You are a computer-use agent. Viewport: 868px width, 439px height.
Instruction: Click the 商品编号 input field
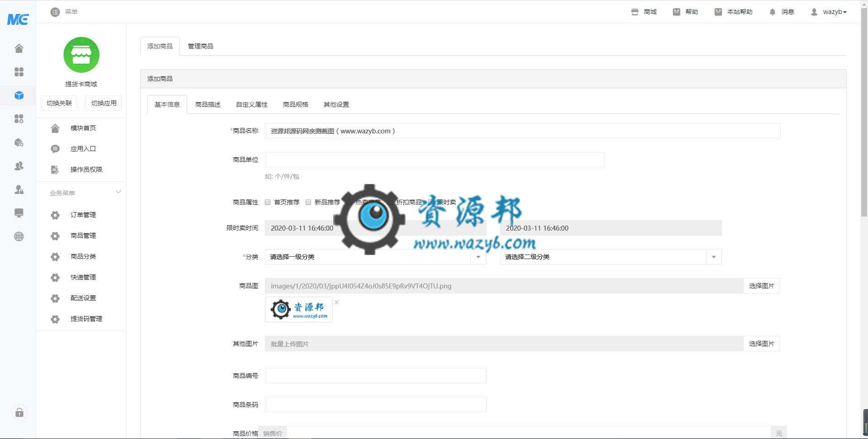click(376, 376)
